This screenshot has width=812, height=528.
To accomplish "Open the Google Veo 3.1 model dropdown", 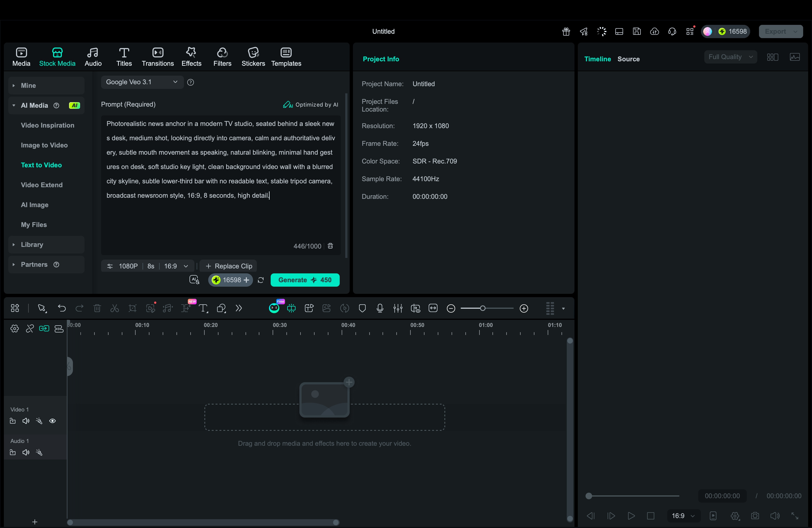I will 142,82.
